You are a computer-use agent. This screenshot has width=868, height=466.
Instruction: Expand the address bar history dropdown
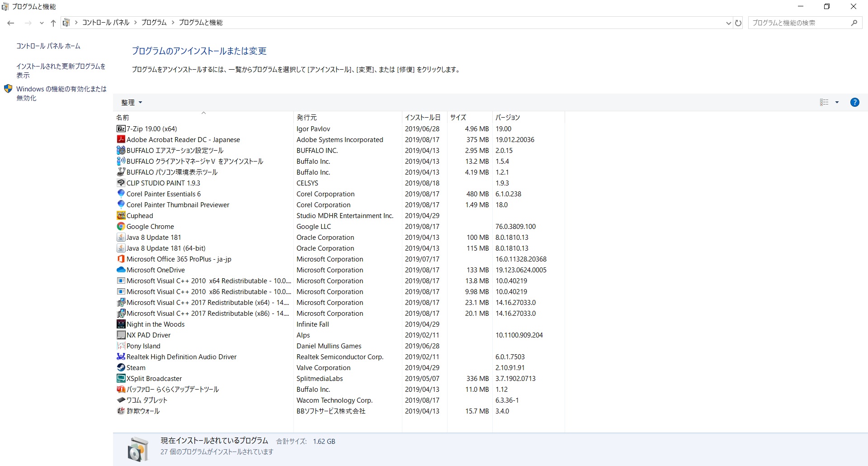point(728,23)
